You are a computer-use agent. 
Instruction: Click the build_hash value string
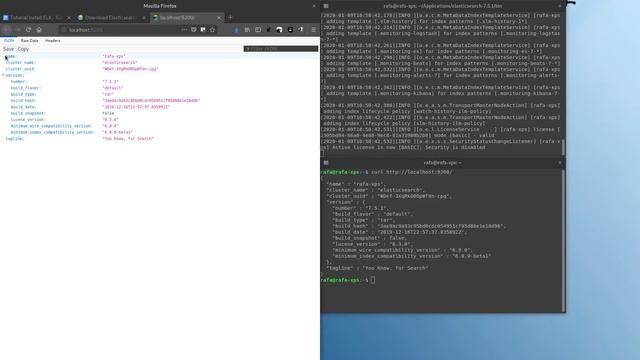[x=151, y=100]
